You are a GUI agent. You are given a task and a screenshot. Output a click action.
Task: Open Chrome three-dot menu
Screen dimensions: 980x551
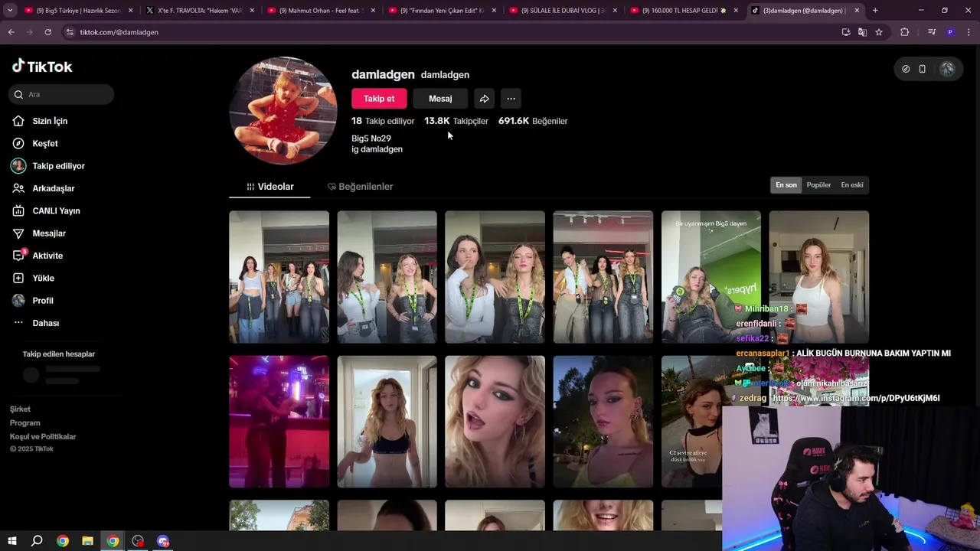pyautogui.click(x=969, y=32)
